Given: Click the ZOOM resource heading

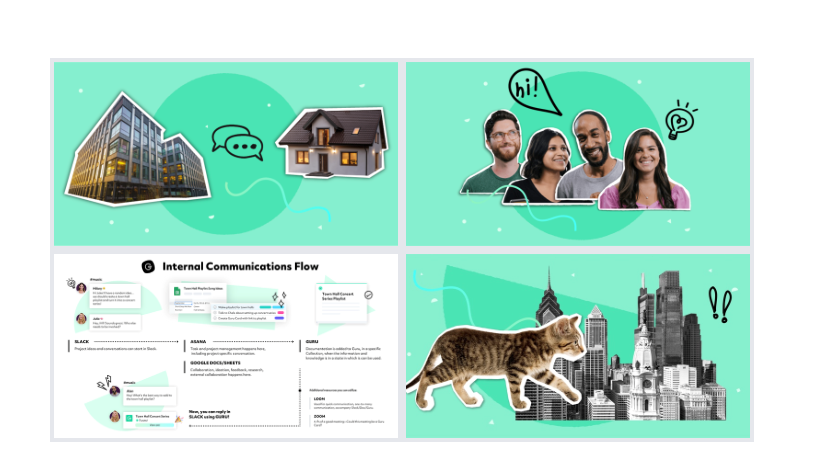Looking at the screenshot, I should [x=319, y=417].
